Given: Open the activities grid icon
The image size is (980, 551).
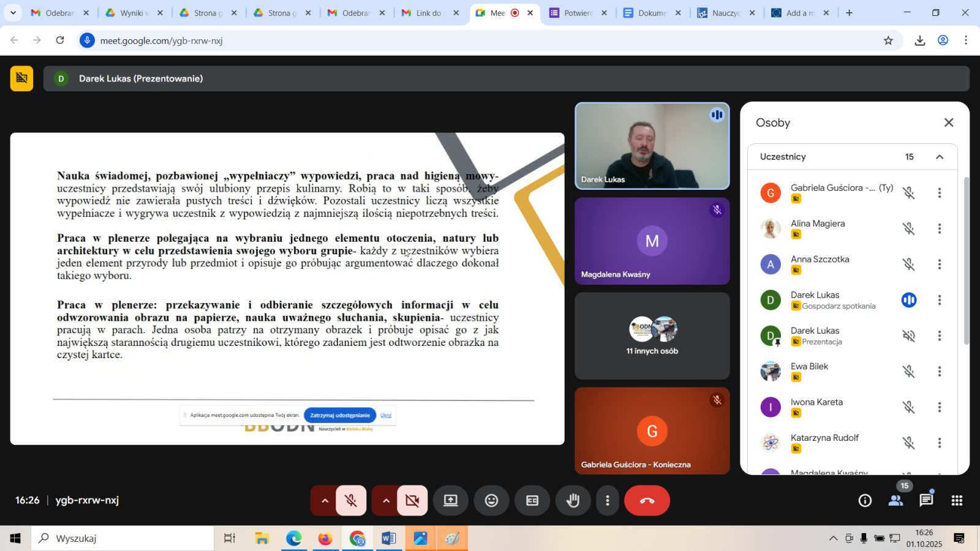Looking at the screenshot, I should pos(957,501).
